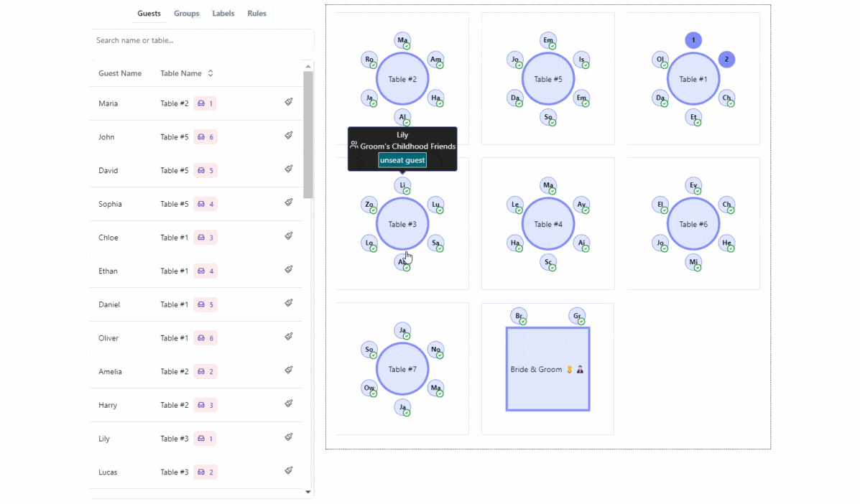Switch to the Labels tab

click(x=223, y=13)
